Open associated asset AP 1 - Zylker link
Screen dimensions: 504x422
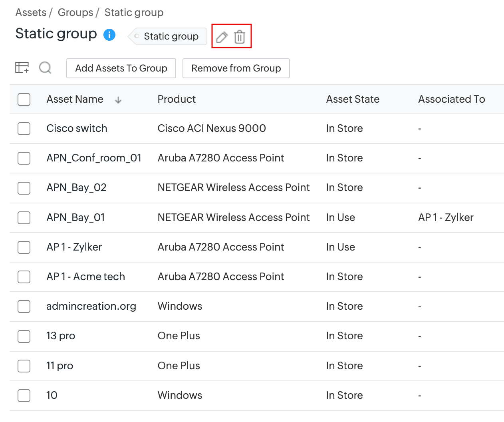point(446,217)
